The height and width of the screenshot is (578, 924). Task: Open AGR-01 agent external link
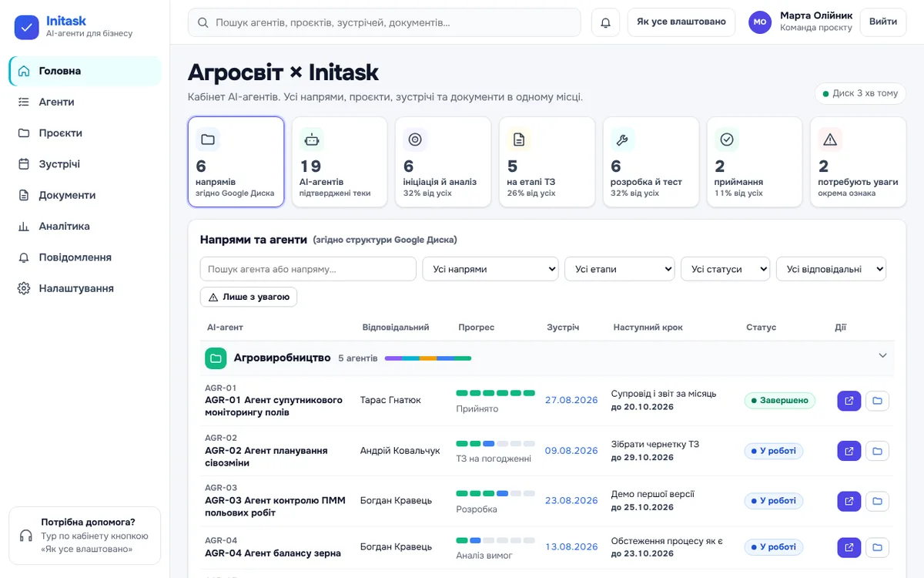[849, 401]
